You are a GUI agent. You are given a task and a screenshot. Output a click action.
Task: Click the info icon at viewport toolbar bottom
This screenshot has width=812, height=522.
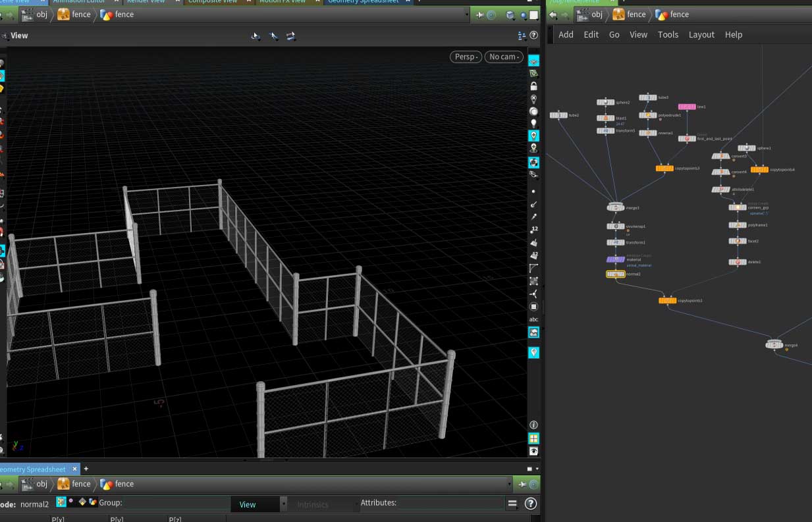533,425
